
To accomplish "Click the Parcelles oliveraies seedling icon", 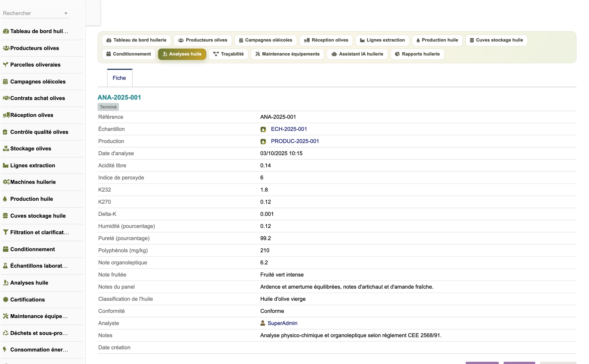I will coord(5,65).
